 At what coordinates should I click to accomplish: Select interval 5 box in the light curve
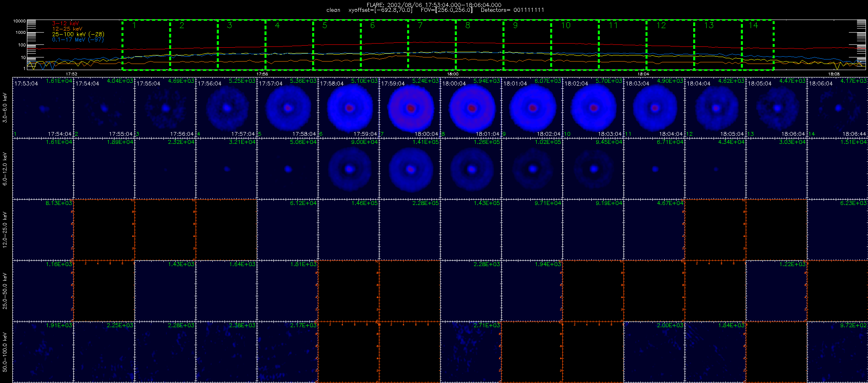pos(337,44)
